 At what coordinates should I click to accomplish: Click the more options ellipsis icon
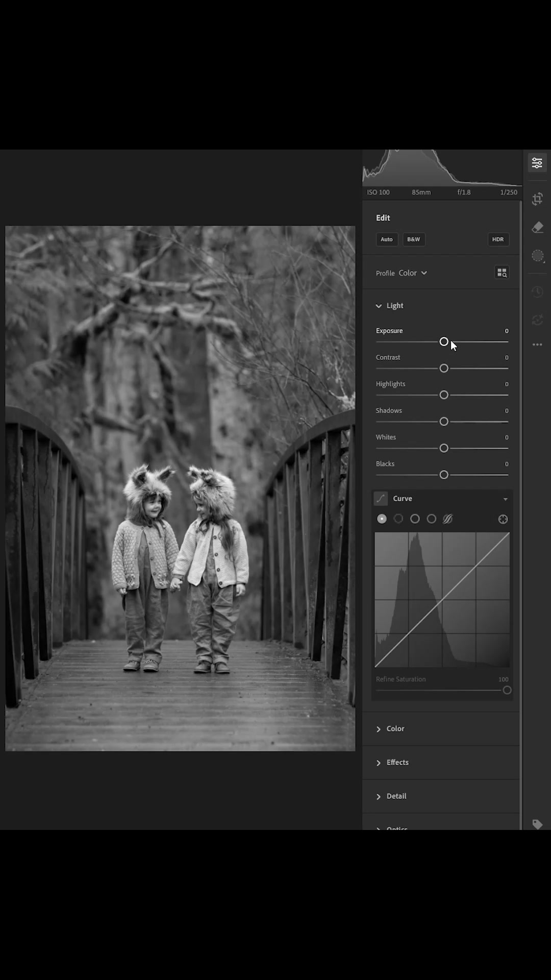click(537, 345)
